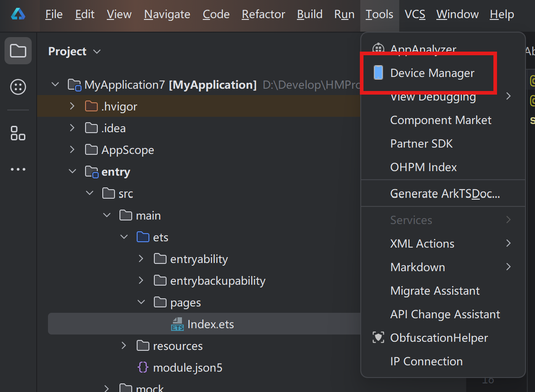Viewport: 535px width, 392px height.
Task: Choose Generate ArkTSDoc... entry
Action: (443, 193)
